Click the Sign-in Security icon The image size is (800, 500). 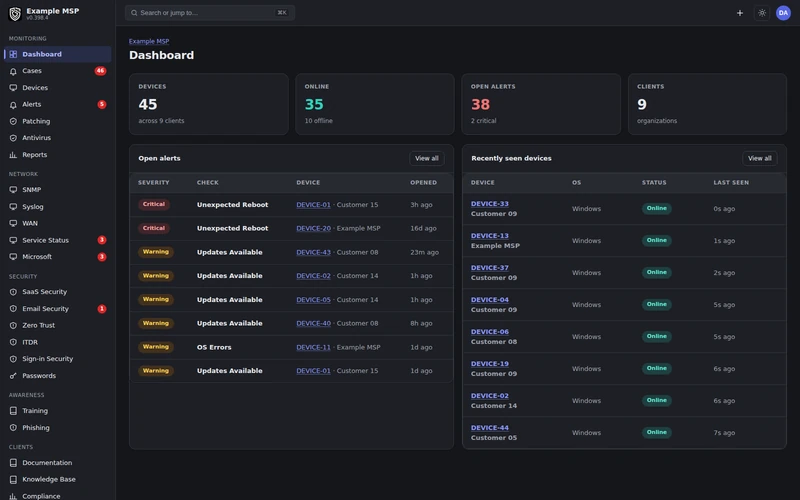[13, 359]
